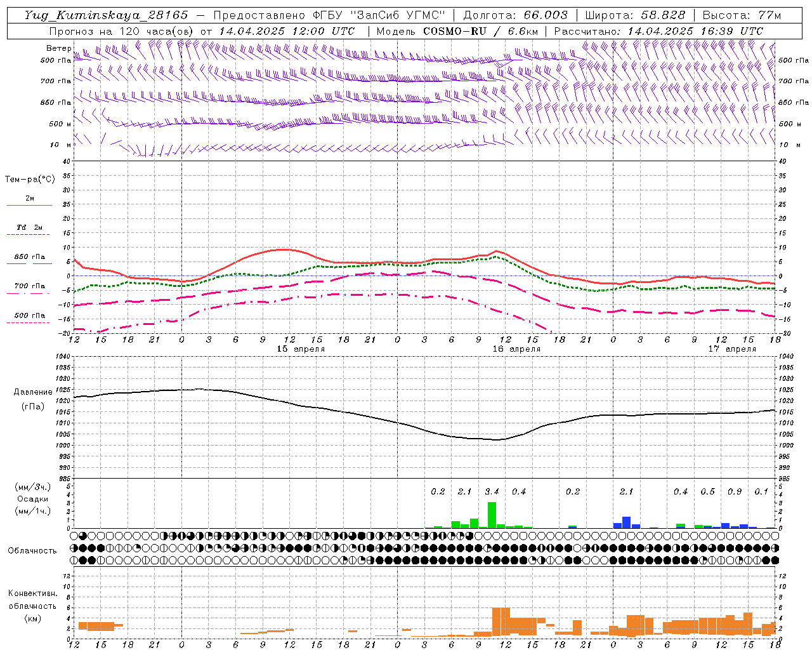This screenshot has width=812, height=650.
Task: Click the elevation text Высота: 77м
Action: tap(742, 15)
